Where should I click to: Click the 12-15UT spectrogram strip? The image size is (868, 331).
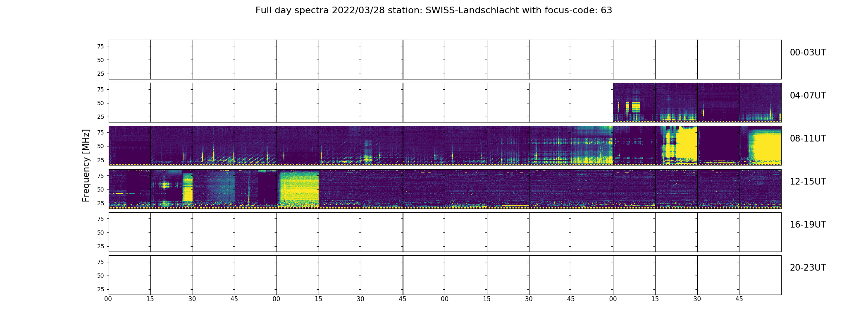point(445,189)
